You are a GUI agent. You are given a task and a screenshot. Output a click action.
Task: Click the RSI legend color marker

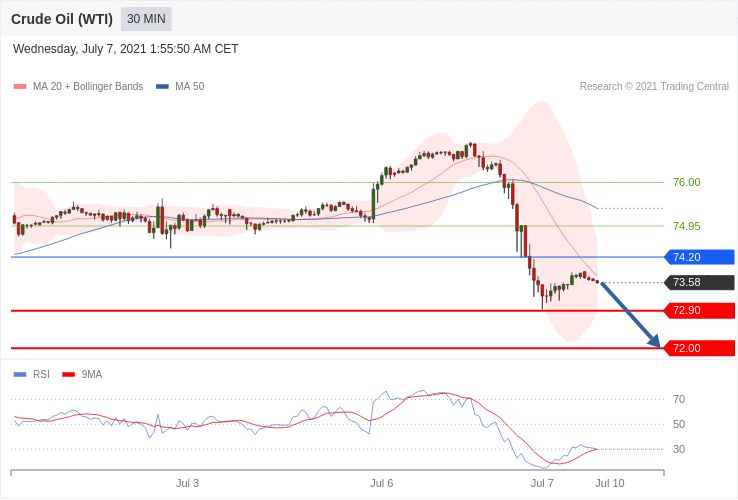pos(20,375)
